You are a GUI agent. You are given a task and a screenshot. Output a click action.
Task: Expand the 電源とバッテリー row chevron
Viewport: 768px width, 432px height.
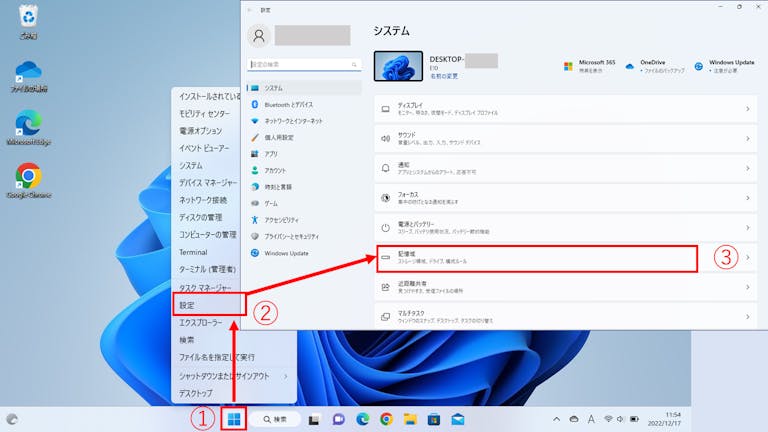click(x=747, y=228)
